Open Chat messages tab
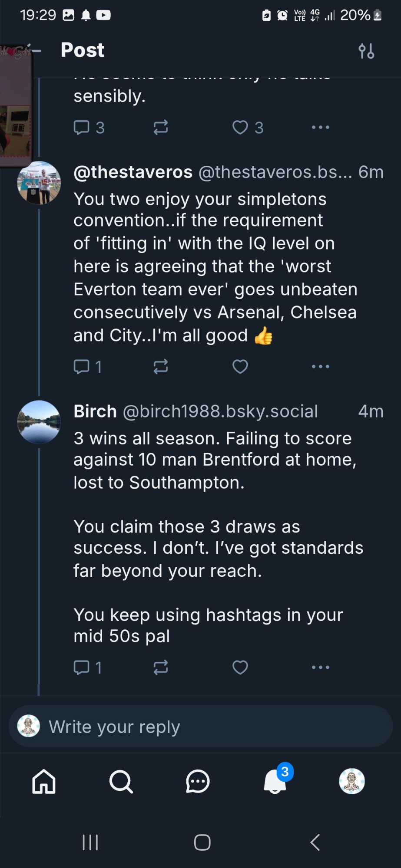 pyautogui.click(x=198, y=782)
